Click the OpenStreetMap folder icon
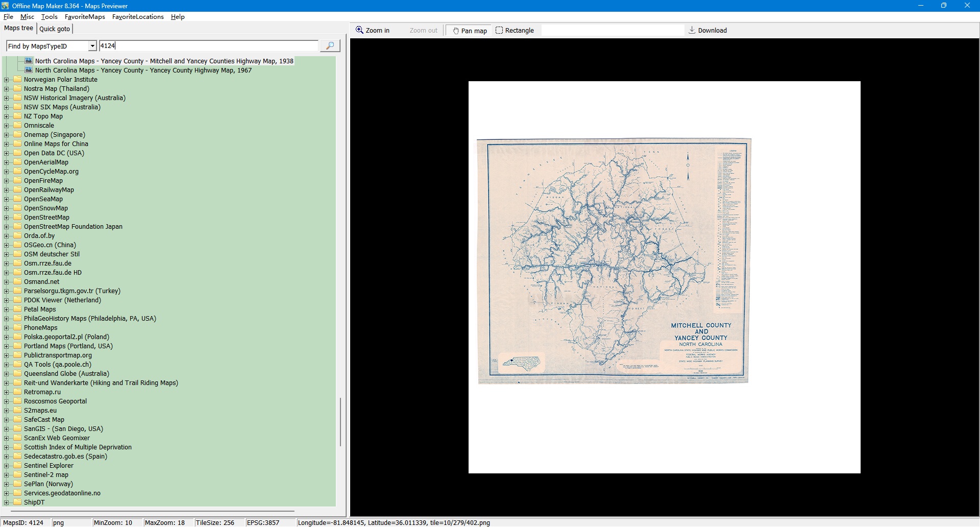This screenshot has height=527, width=980. 17,218
